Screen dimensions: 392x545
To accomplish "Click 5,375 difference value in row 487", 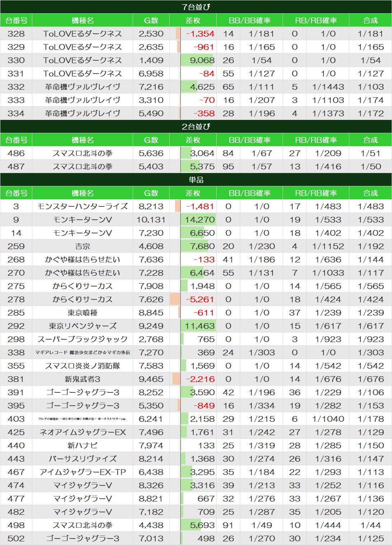I will coord(202,167).
